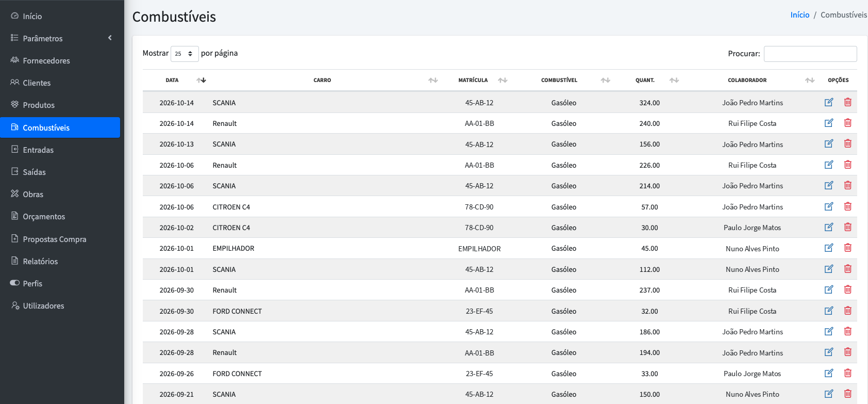Open Produtos in the sidebar
The image size is (868, 404).
tap(60, 105)
